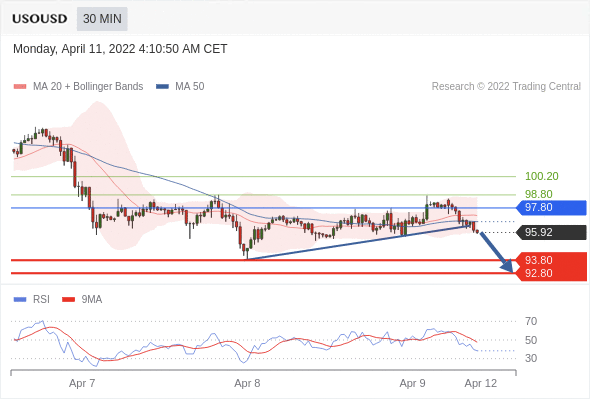Click the red 92.80 support price tag

551,274
